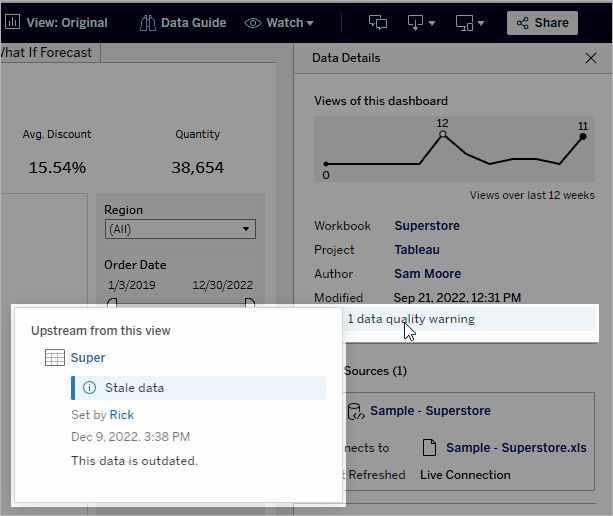Click the 1/3/2019 start date value

pos(132,285)
